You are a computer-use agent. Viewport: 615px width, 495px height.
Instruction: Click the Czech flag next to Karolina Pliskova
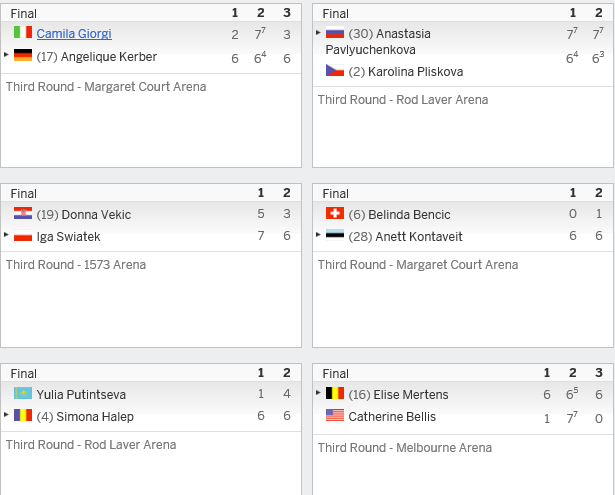(335, 70)
